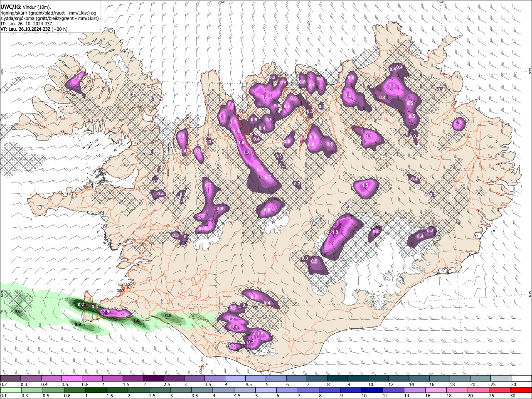The image size is (532, 399).
Task: Pick the 0.2 swatch in the snow legend row
Action: (x=10, y=379)
